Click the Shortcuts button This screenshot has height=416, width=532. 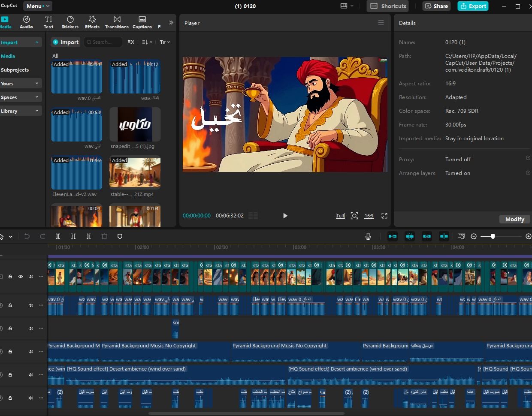(388, 6)
